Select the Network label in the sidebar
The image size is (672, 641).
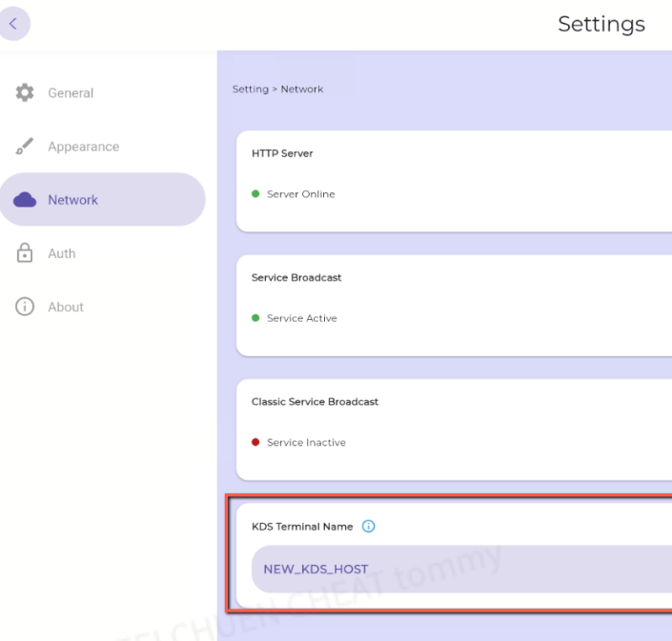(x=73, y=200)
